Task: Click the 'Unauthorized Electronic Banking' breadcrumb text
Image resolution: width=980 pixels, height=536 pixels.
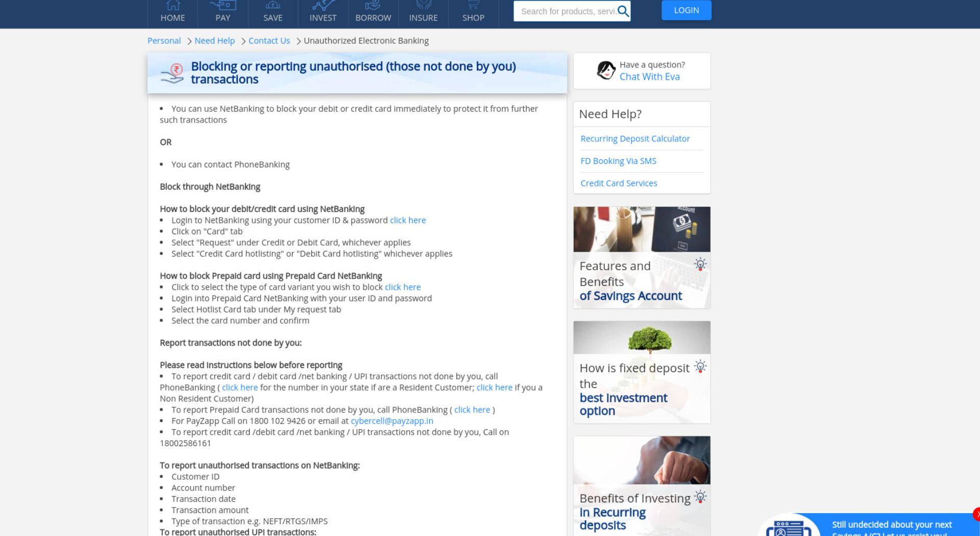Action: pyautogui.click(x=366, y=41)
